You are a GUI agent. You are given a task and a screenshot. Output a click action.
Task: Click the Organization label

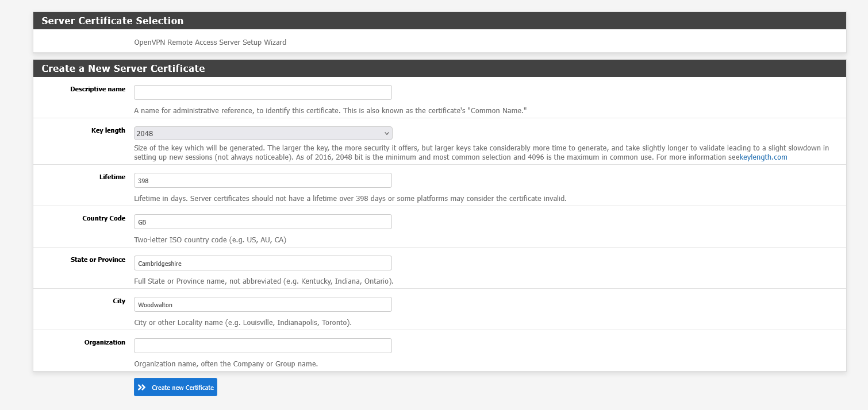[x=105, y=342]
